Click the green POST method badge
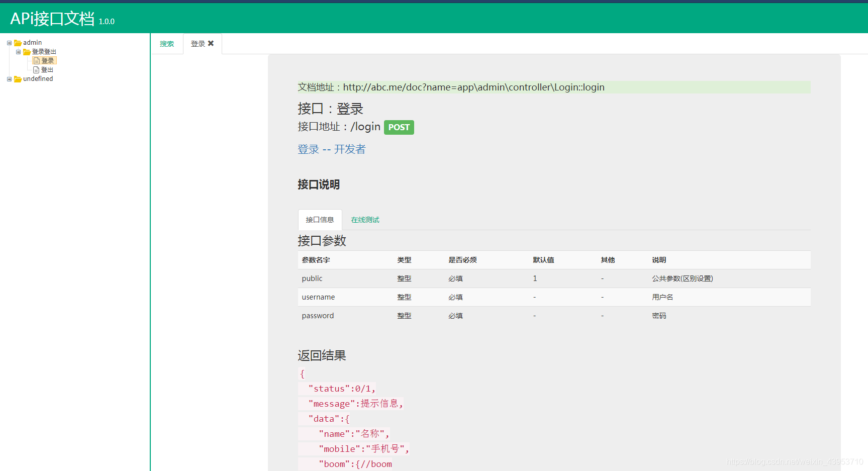The width and height of the screenshot is (868, 471). 399,127
